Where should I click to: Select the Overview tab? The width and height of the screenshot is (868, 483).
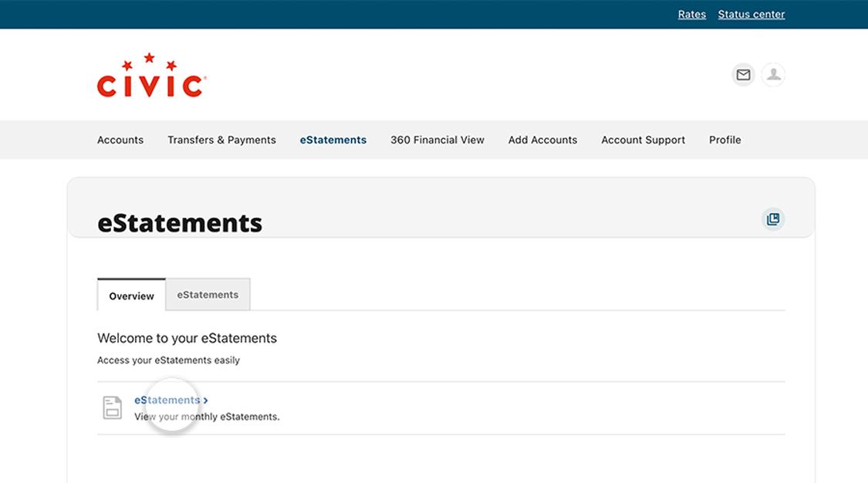click(x=130, y=296)
